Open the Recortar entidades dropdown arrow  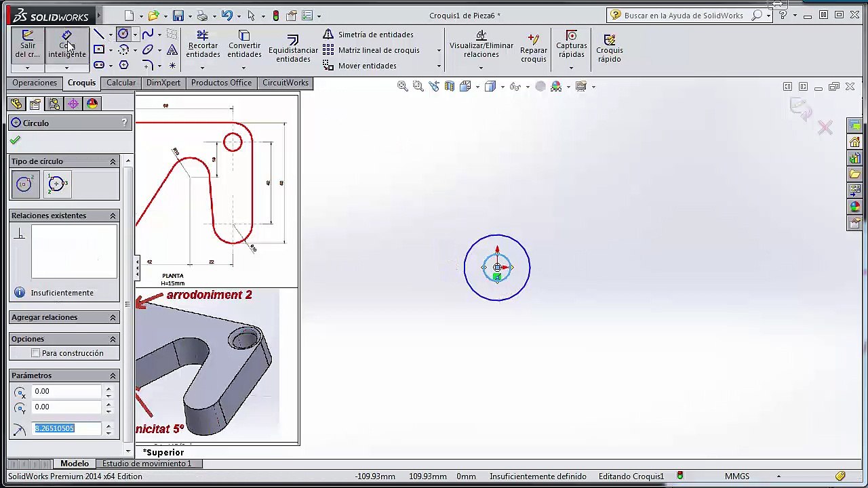point(202,67)
